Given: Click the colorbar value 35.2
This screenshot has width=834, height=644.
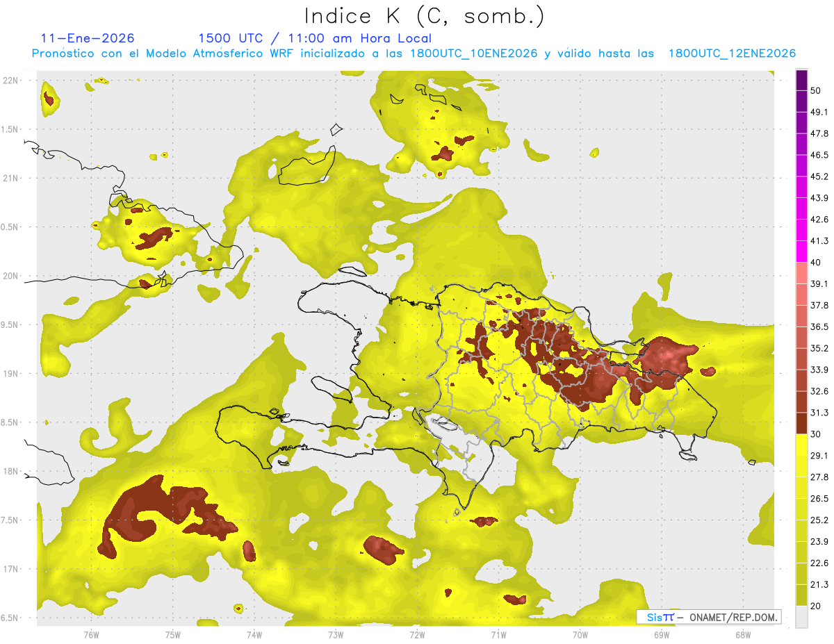Looking at the screenshot, I should tap(819, 348).
